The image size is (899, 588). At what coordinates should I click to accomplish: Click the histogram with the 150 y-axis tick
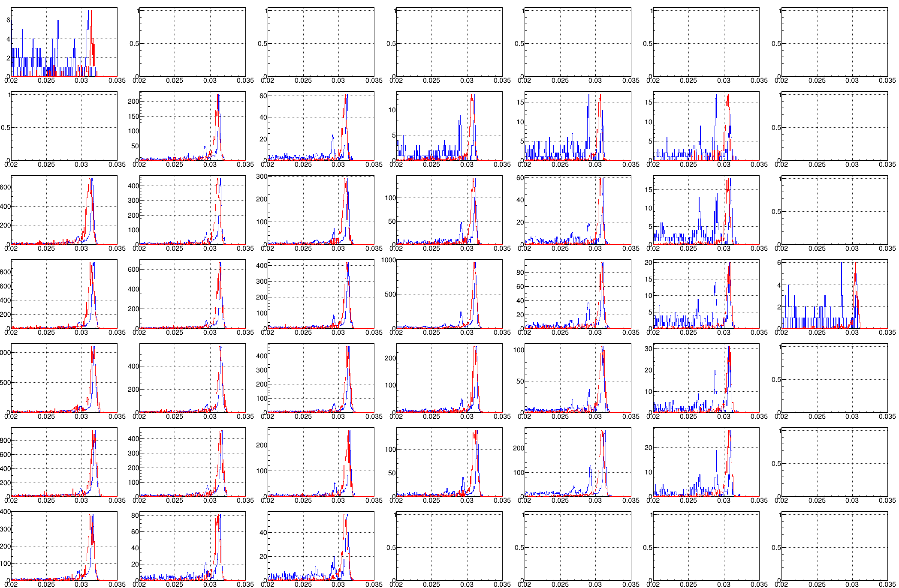click(192, 126)
